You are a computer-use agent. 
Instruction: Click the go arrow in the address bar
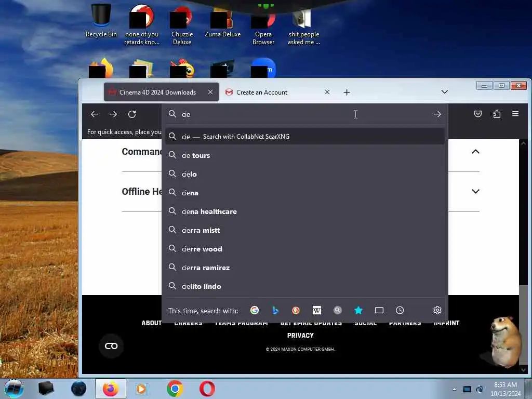(437, 114)
